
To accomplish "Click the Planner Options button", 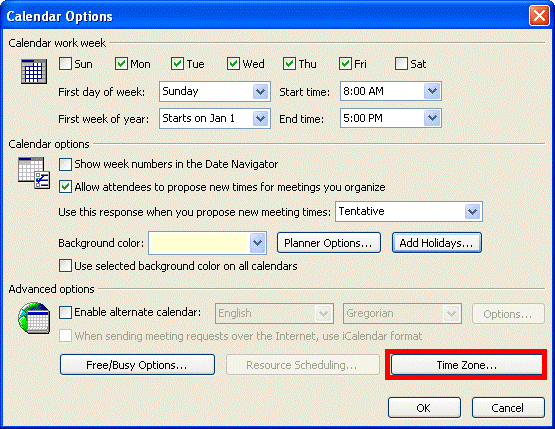I will (x=329, y=243).
